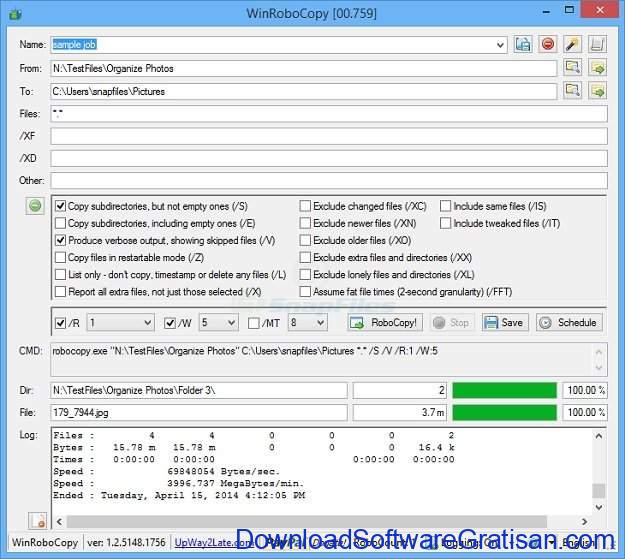Click the Stop button
The height and width of the screenshot is (559, 625).
[452, 322]
